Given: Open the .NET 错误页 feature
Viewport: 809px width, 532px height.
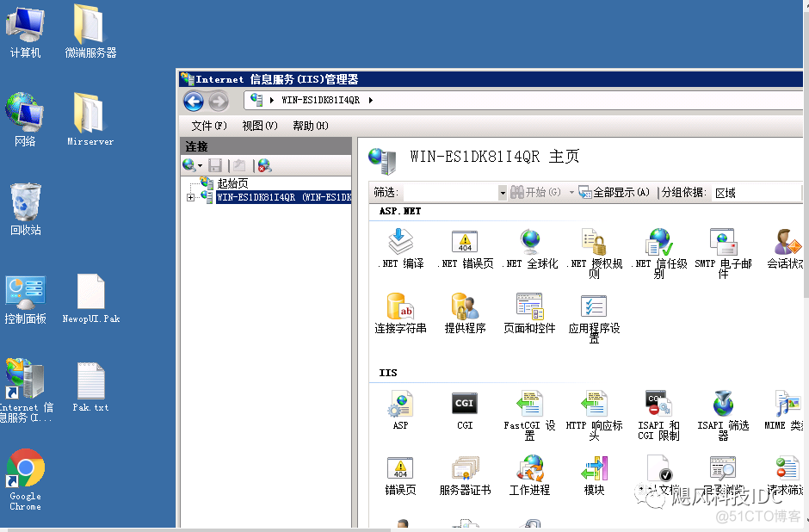Looking at the screenshot, I should click(465, 242).
